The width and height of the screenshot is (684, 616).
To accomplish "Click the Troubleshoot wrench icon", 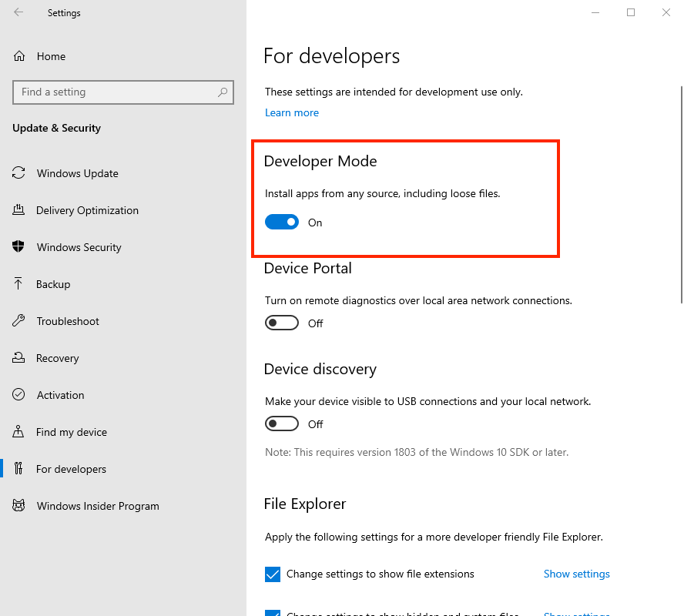I will click(x=18, y=320).
